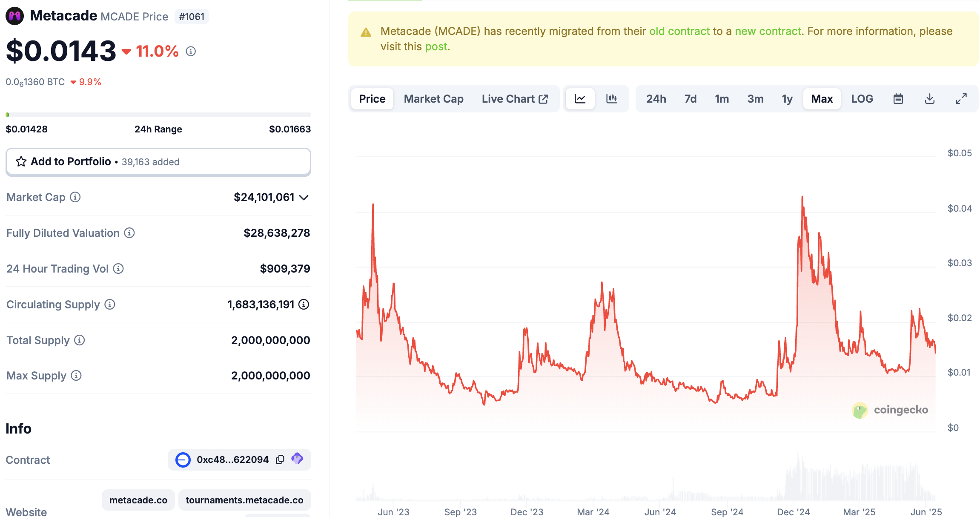Toggle LOG scale on chart
The image size is (980, 517).
862,99
